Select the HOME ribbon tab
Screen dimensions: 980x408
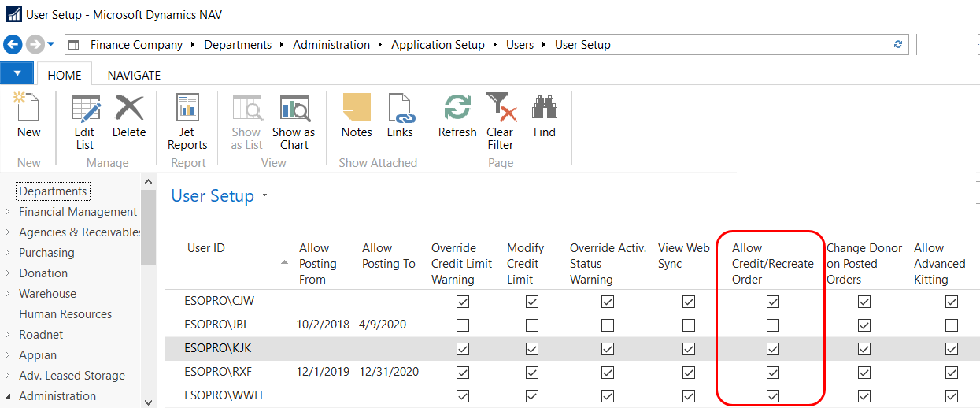click(65, 76)
